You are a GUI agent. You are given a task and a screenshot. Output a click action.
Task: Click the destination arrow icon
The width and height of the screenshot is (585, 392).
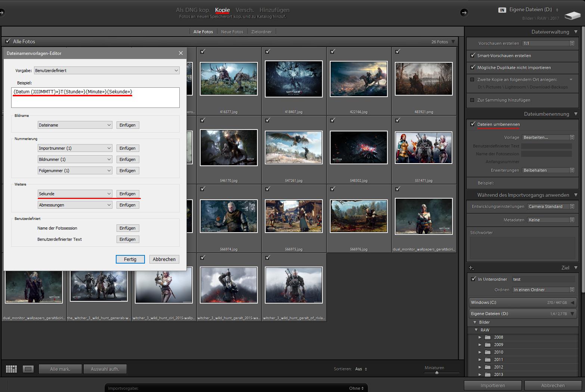coord(464,13)
